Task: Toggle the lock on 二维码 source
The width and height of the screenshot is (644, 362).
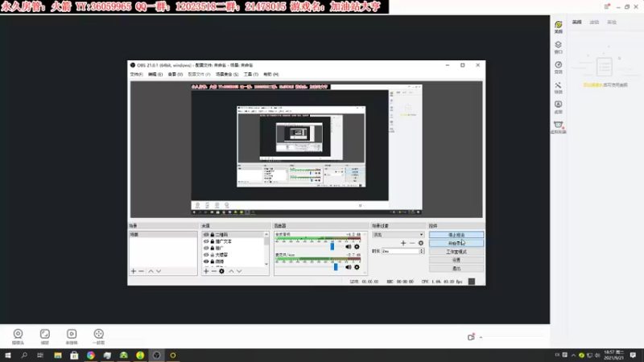Action: (x=213, y=235)
